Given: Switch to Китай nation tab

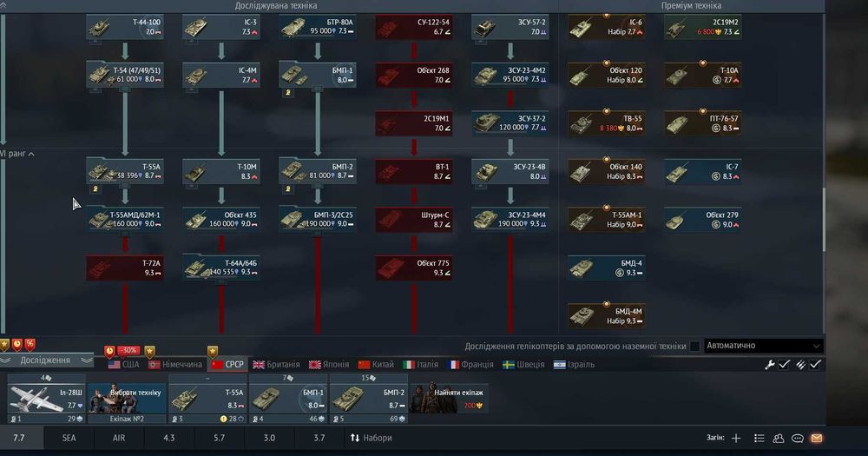Looking at the screenshot, I should tap(376, 365).
